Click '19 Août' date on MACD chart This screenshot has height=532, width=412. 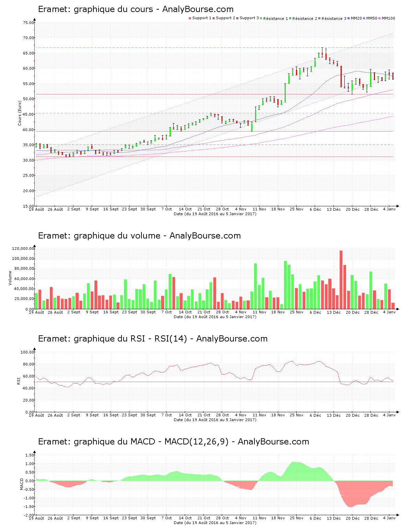[36, 518]
